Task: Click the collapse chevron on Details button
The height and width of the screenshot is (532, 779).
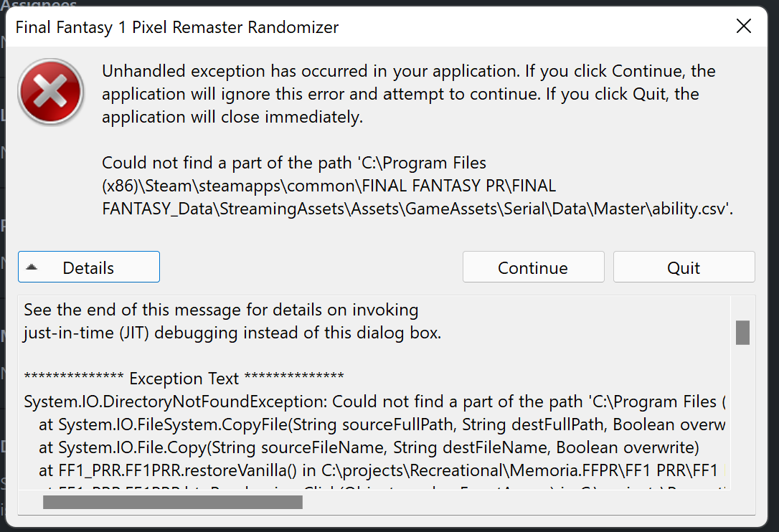Action: click(31, 267)
